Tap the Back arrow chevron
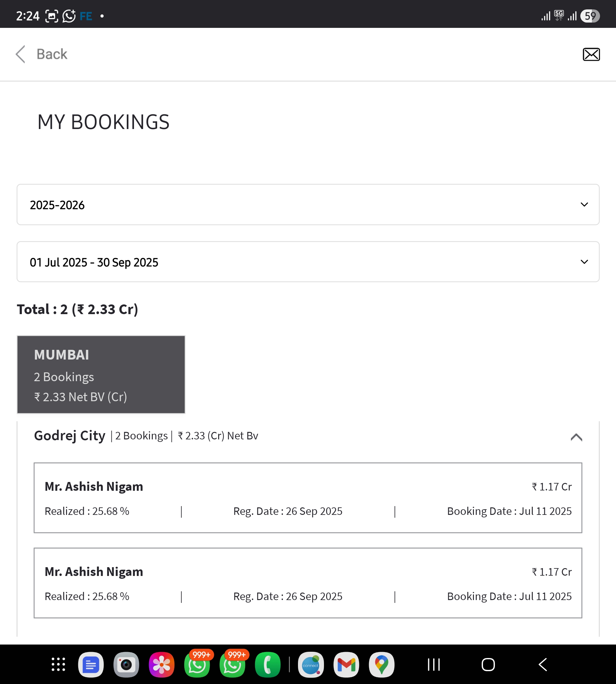The image size is (616, 684). pos(21,54)
